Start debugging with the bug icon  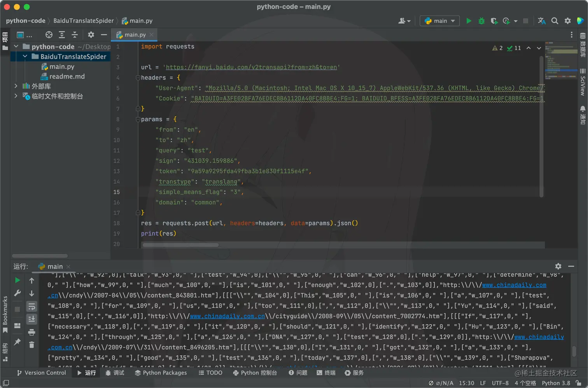[481, 21]
